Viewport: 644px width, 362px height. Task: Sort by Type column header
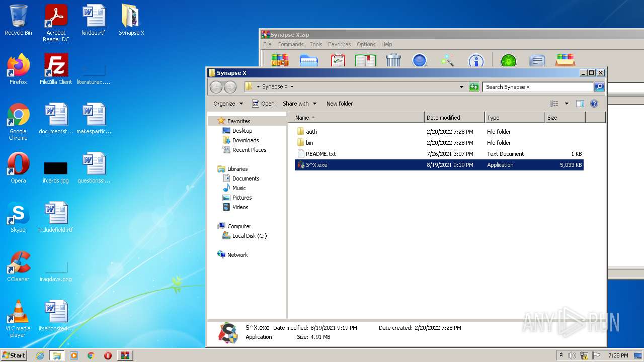[x=515, y=118]
